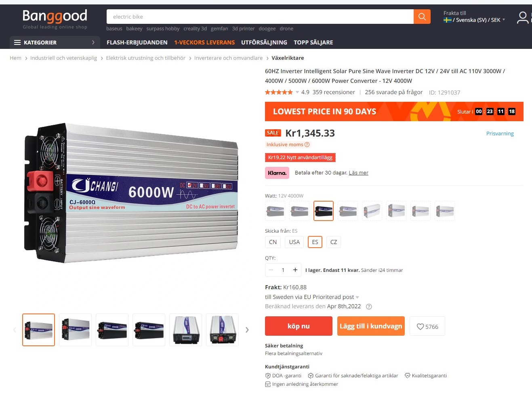Click the orange search magnifier button
The height and width of the screenshot is (406, 532).
click(x=422, y=17)
